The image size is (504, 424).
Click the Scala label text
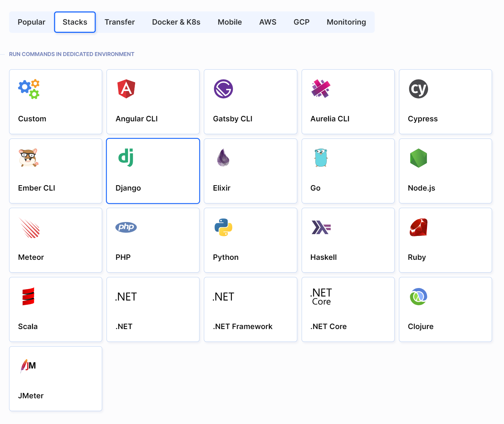(x=28, y=327)
